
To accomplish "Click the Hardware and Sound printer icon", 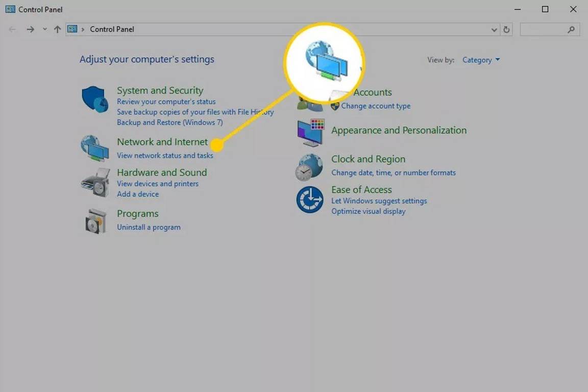I will (x=95, y=182).
